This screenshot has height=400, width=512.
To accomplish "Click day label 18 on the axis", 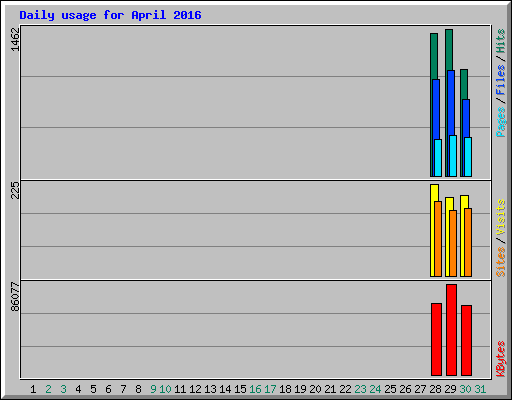I will point(285,389).
